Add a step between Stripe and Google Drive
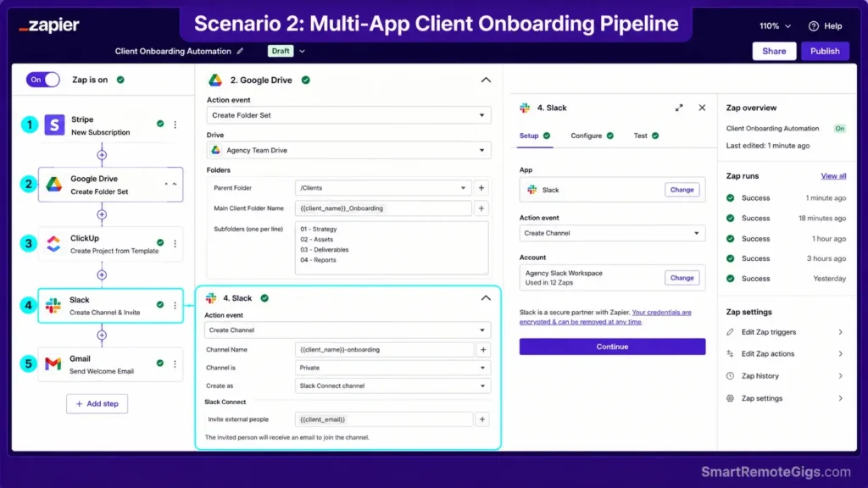 102,155
